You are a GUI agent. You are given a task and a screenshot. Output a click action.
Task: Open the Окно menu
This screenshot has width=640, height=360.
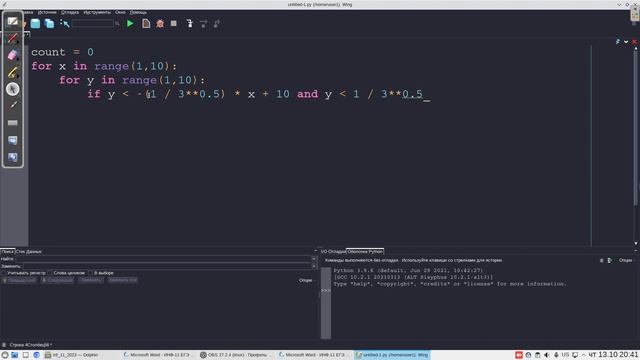(x=120, y=12)
